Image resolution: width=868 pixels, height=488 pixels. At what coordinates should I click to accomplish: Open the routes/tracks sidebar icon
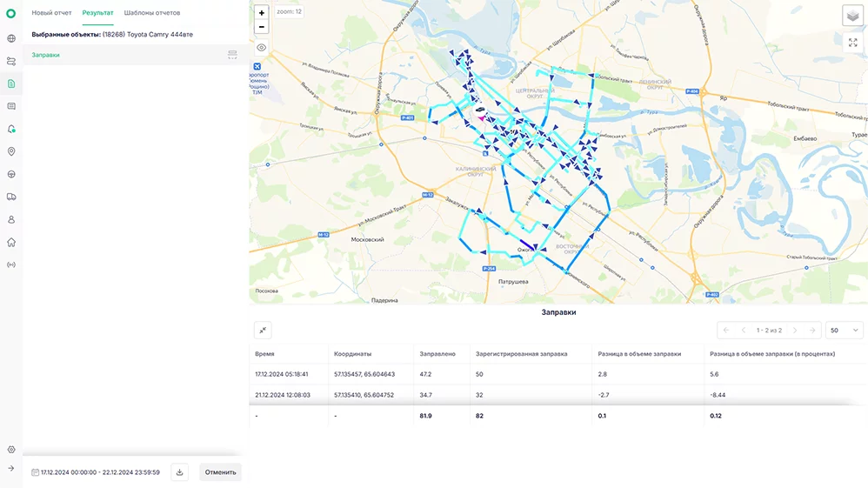11,62
